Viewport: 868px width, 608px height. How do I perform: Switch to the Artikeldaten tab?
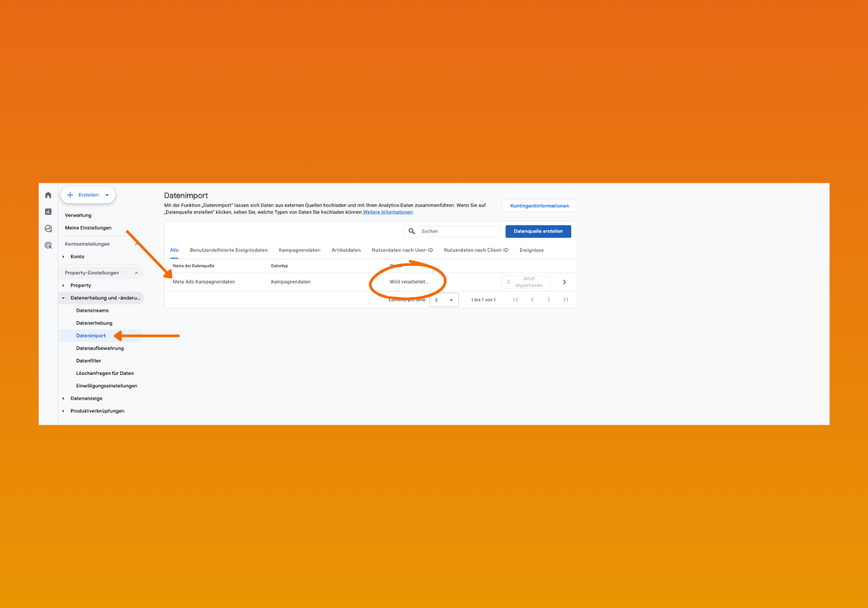pos(346,250)
